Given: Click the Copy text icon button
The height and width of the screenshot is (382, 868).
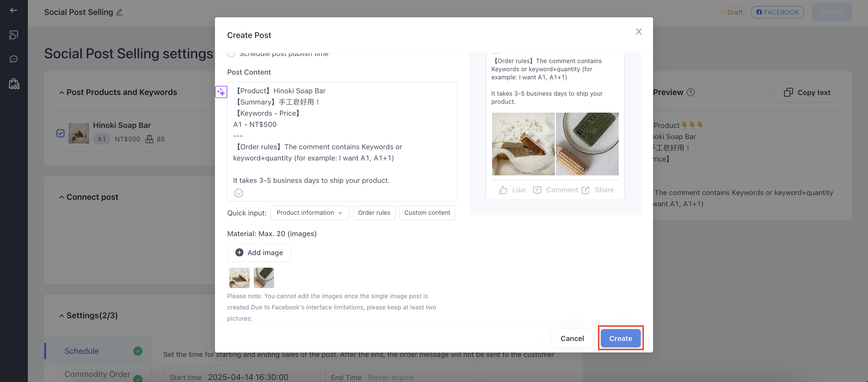Looking at the screenshot, I should pos(807,93).
